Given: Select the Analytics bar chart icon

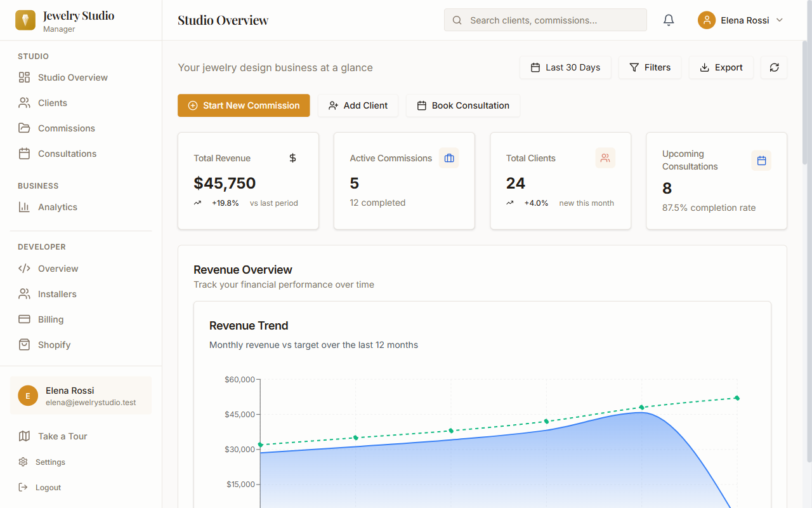Looking at the screenshot, I should (x=23, y=206).
